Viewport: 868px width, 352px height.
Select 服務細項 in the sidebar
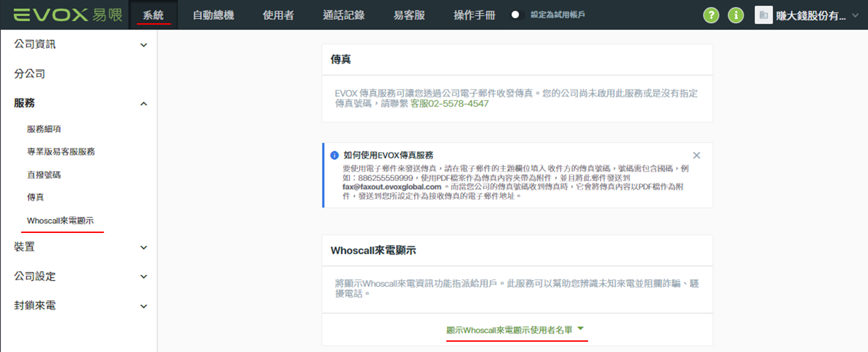pyautogui.click(x=44, y=129)
